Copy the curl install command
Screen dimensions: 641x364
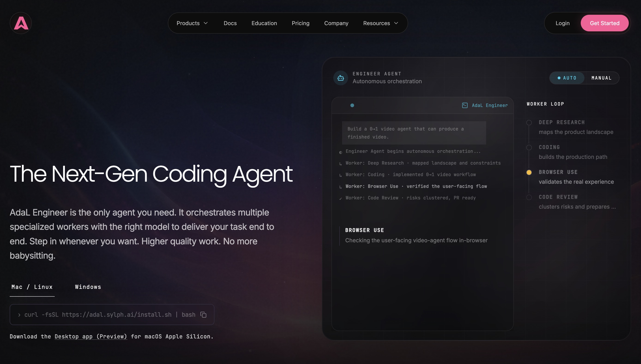point(203,314)
